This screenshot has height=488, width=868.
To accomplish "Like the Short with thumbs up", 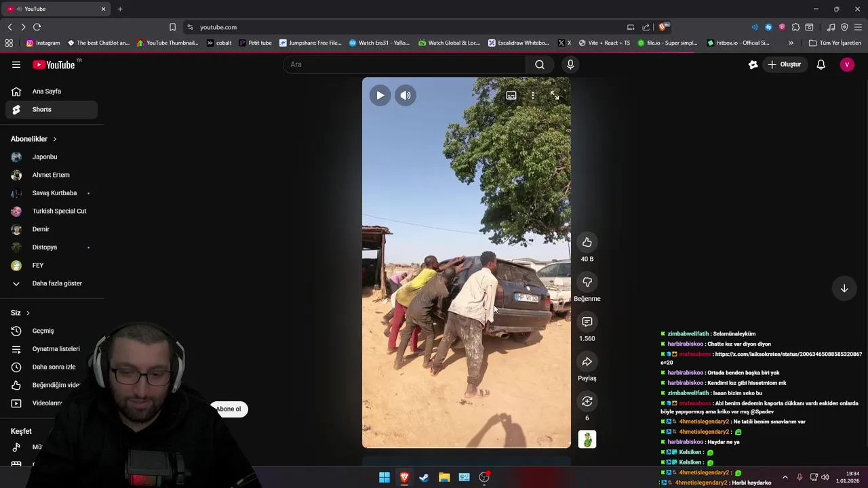I will point(587,242).
